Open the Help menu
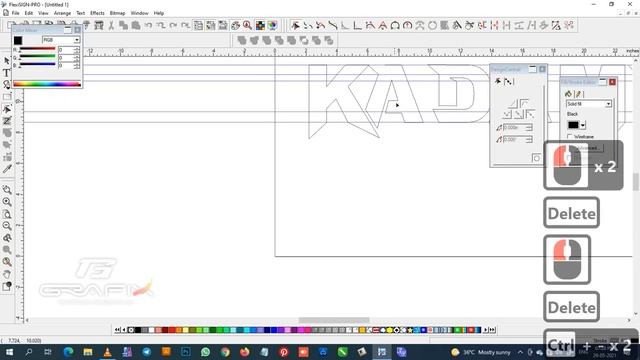Screen dimensions: 640x360 coord(159,13)
